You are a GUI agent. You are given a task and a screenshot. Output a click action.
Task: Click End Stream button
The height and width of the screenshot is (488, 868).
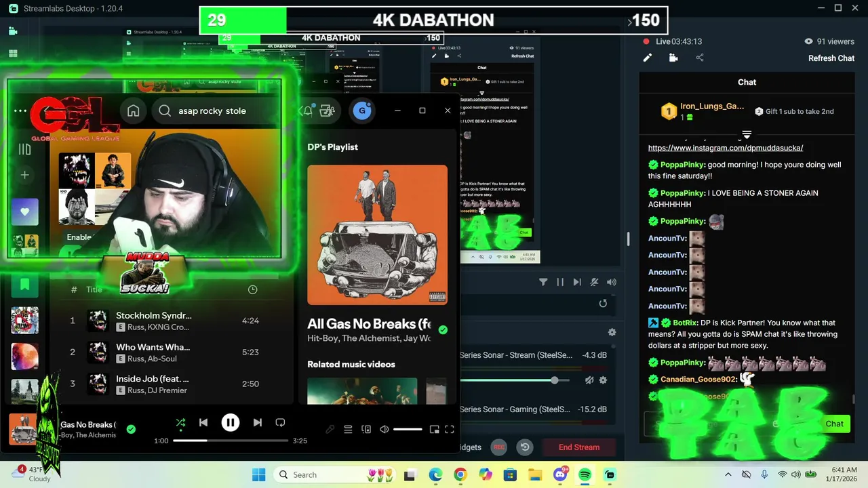pos(578,447)
